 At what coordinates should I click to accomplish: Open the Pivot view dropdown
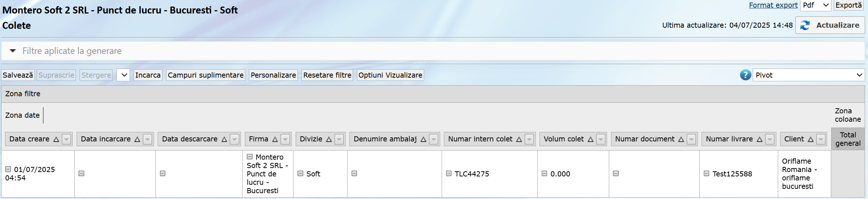[x=809, y=75]
